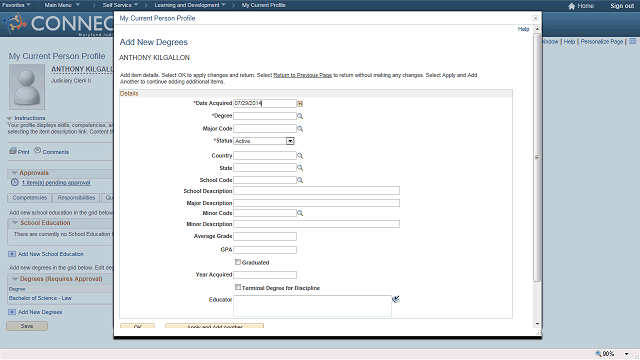Open the 1 item(s) pending approval link

[56, 183]
